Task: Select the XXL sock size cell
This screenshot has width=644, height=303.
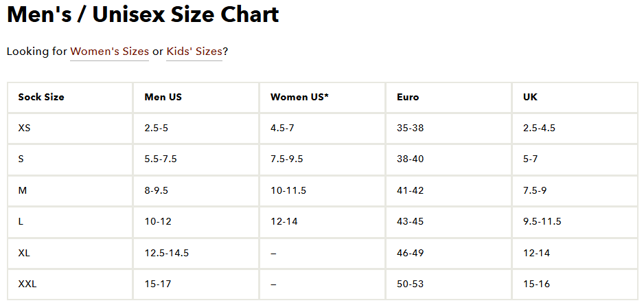Action: pos(27,284)
